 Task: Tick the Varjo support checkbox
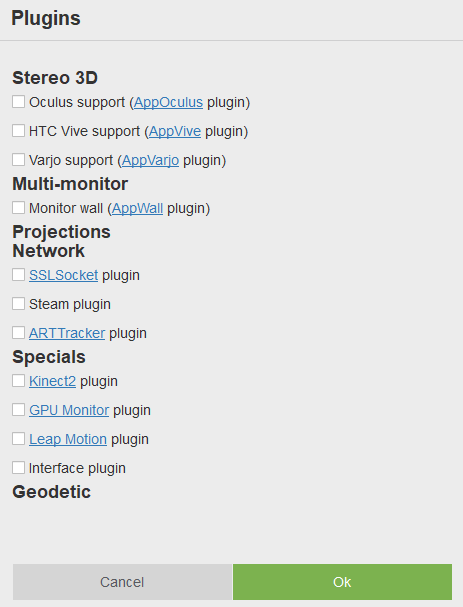(x=18, y=160)
